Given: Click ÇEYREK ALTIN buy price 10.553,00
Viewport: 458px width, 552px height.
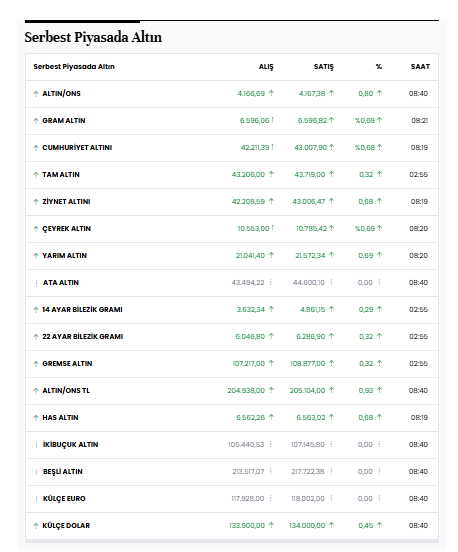Looking at the screenshot, I should click(253, 229).
